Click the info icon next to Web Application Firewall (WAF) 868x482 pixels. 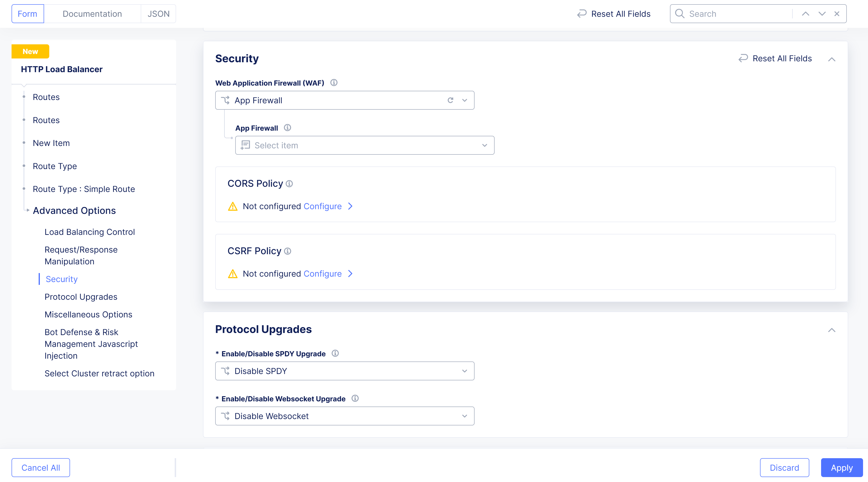[x=334, y=83]
